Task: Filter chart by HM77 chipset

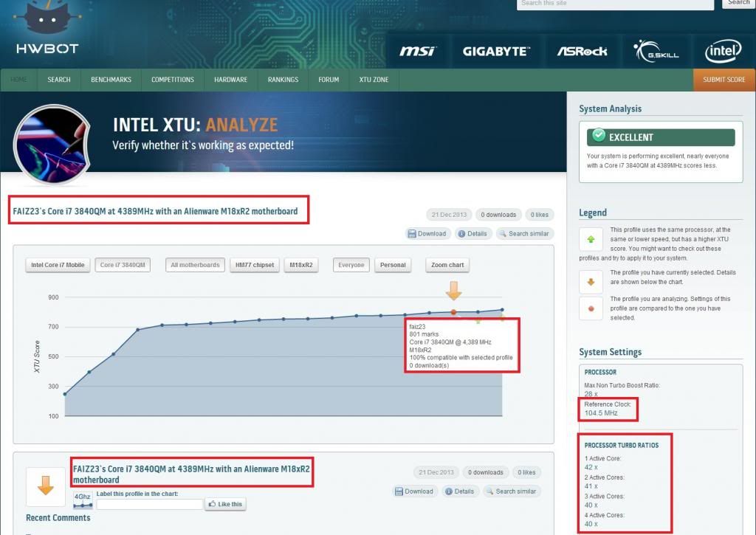Action: point(255,265)
